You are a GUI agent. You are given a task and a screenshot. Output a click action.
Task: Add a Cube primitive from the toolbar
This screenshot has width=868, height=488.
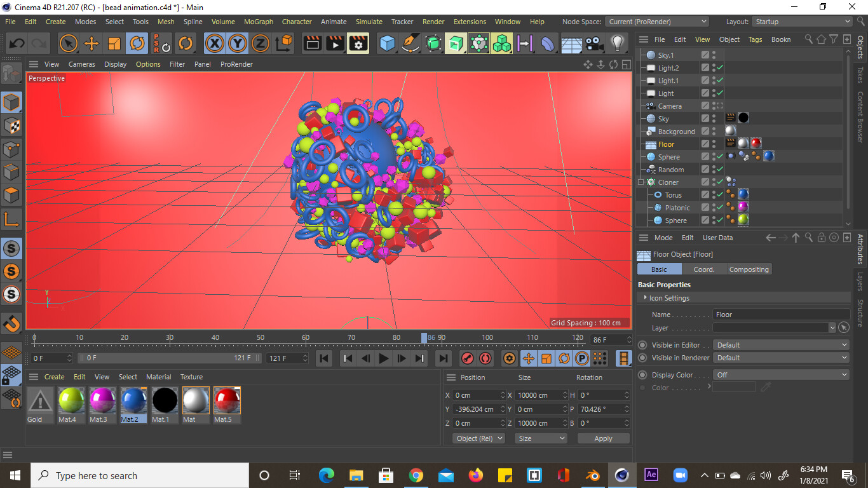click(x=386, y=44)
